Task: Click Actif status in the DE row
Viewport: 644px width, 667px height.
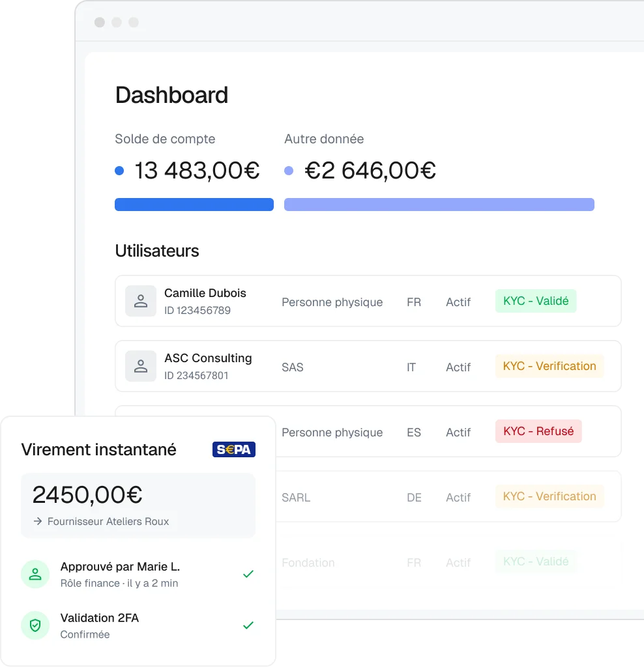Action: point(458,497)
